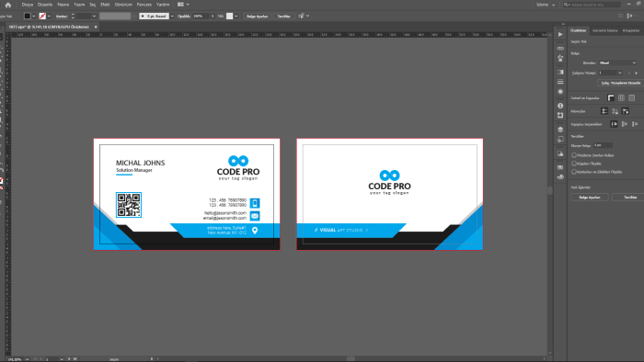Screen dimensions: 644x362
Task: Click the snap to point icon in Yapıştırma
Action: (614, 124)
